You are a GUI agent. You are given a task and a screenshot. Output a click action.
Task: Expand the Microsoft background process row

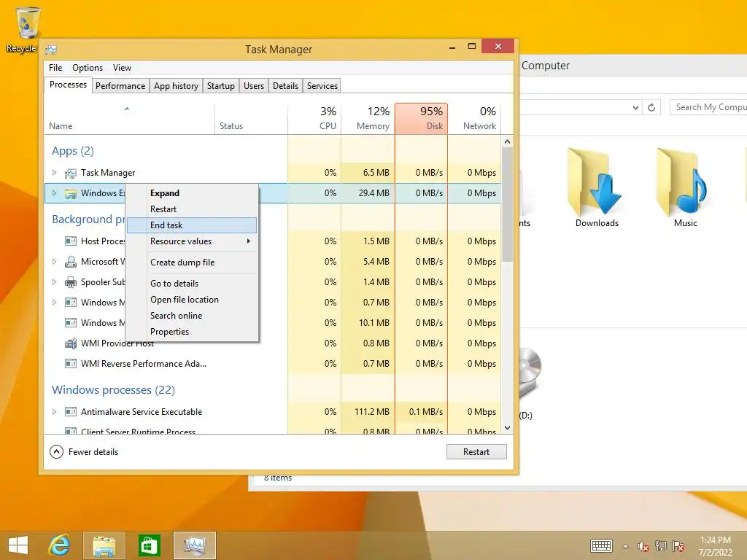pos(54,262)
